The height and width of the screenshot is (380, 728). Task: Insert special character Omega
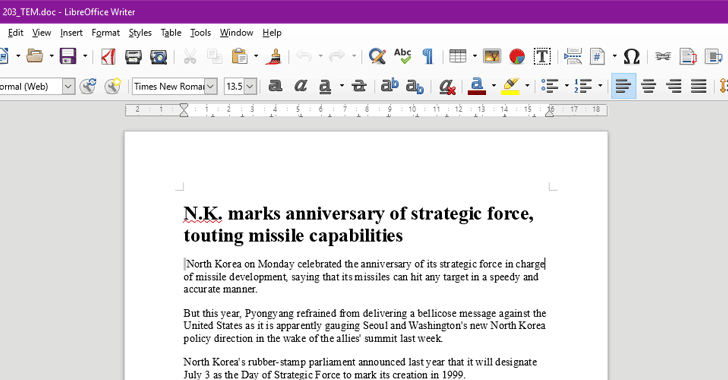[631, 57]
